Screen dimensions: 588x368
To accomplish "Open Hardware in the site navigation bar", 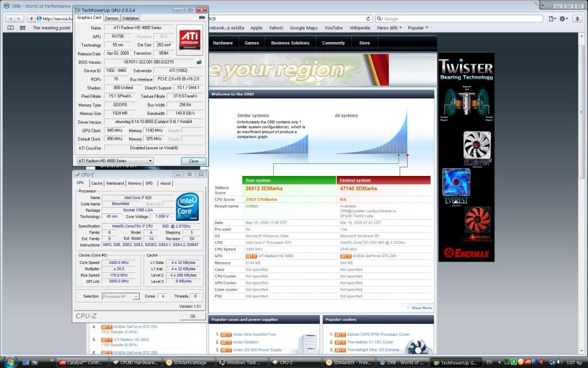I will 223,43.
